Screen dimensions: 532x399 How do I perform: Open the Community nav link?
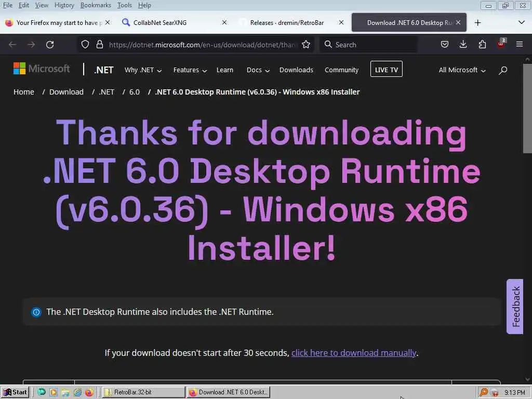[341, 70]
